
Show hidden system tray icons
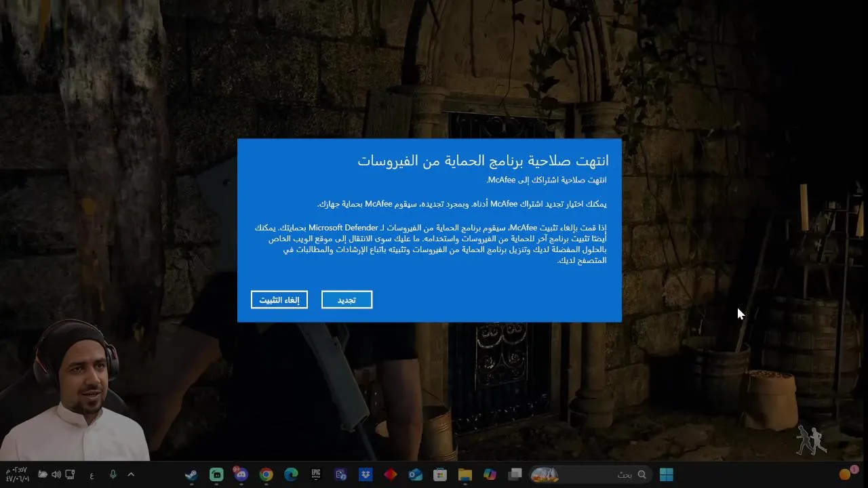(x=131, y=474)
